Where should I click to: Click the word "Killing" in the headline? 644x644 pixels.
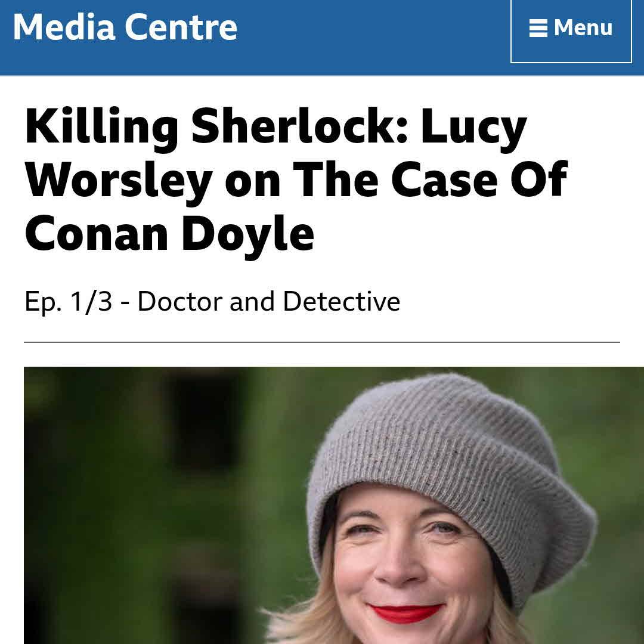click(101, 128)
